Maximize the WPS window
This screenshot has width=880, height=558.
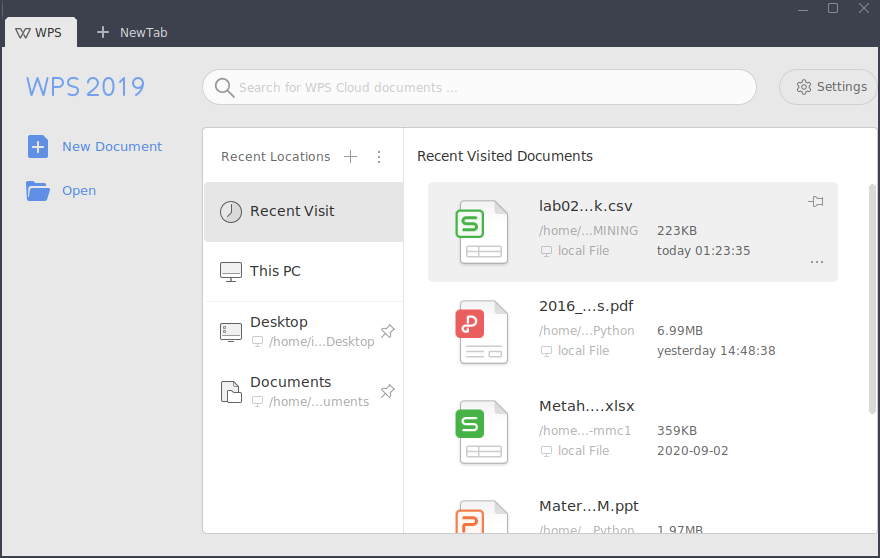click(833, 8)
